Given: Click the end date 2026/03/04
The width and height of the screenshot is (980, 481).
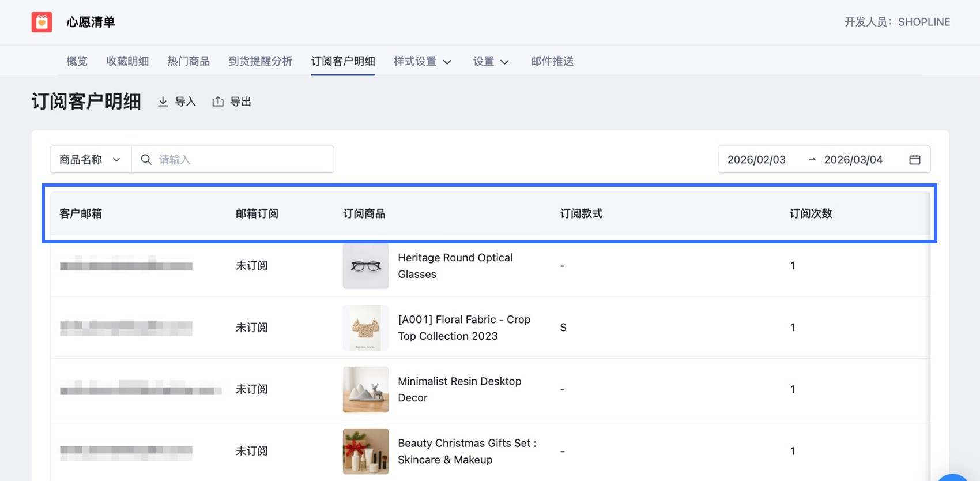Looking at the screenshot, I should click(853, 160).
